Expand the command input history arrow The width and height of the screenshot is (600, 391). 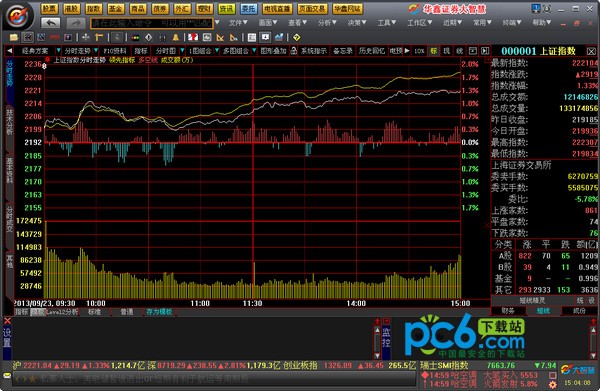click(x=217, y=23)
